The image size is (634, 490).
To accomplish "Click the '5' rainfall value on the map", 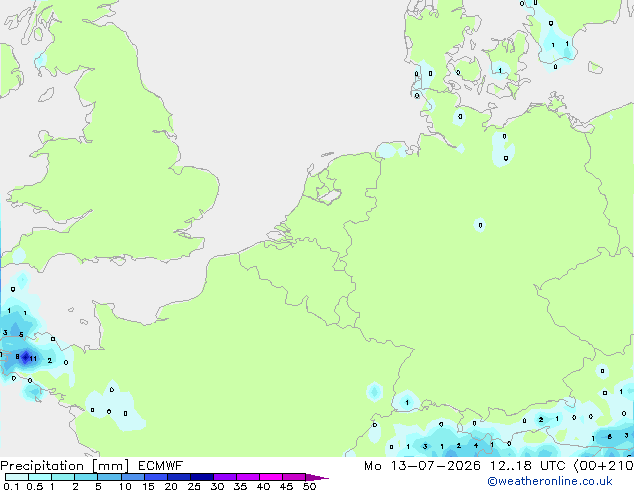I will 21,335.
